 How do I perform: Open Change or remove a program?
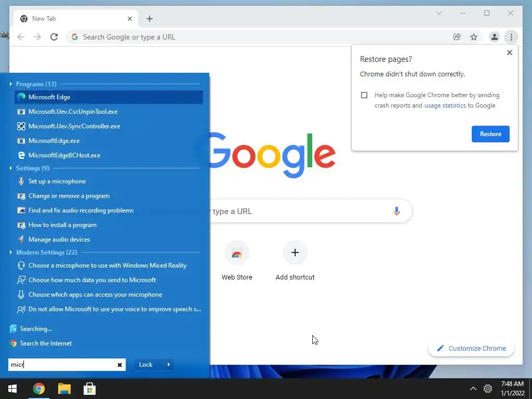109,196
